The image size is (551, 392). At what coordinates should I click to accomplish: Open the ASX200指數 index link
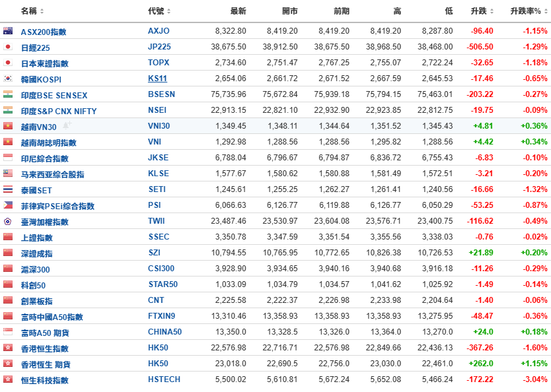44,32
